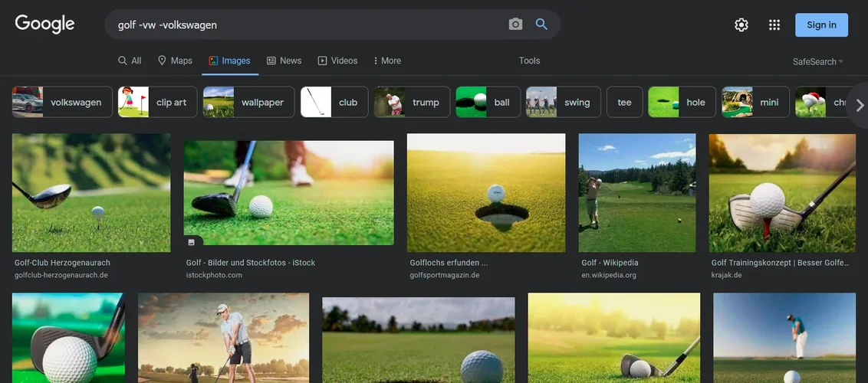Click the licensable badge on iStock image
This screenshot has height=383, width=868.
pyautogui.click(x=192, y=242)
